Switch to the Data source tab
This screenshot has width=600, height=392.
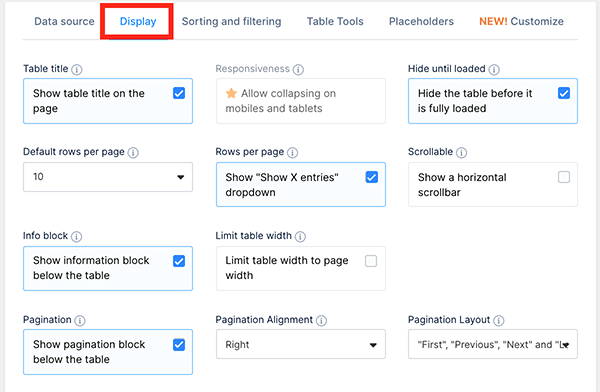[64, 21]
